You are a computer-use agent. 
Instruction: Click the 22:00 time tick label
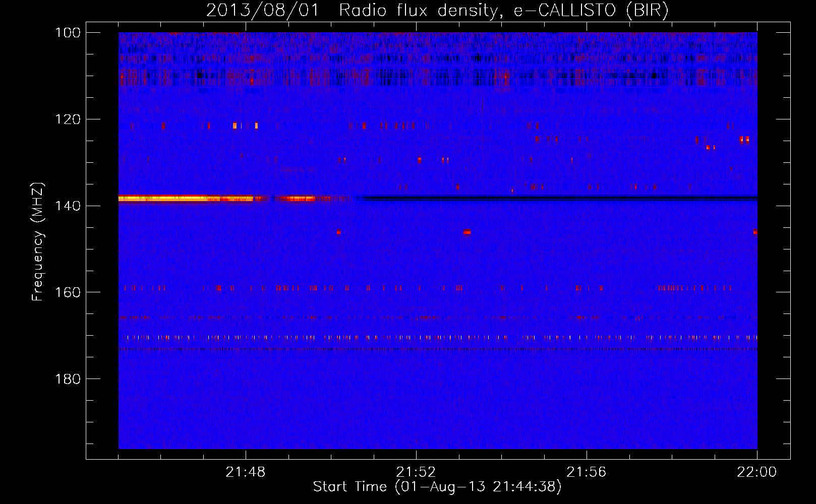coord(757,472)
